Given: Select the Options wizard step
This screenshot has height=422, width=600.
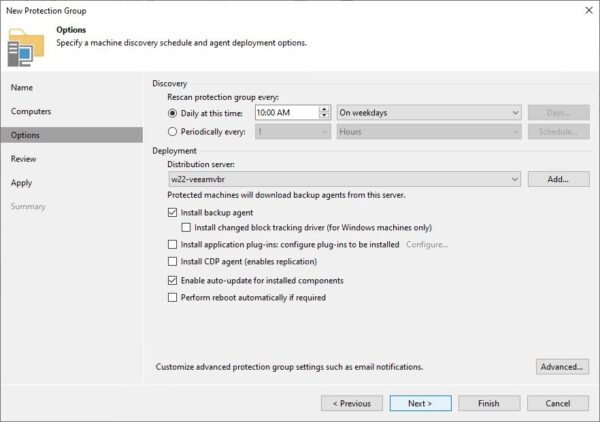Looking at the screenshot, I should pos(72,135).
